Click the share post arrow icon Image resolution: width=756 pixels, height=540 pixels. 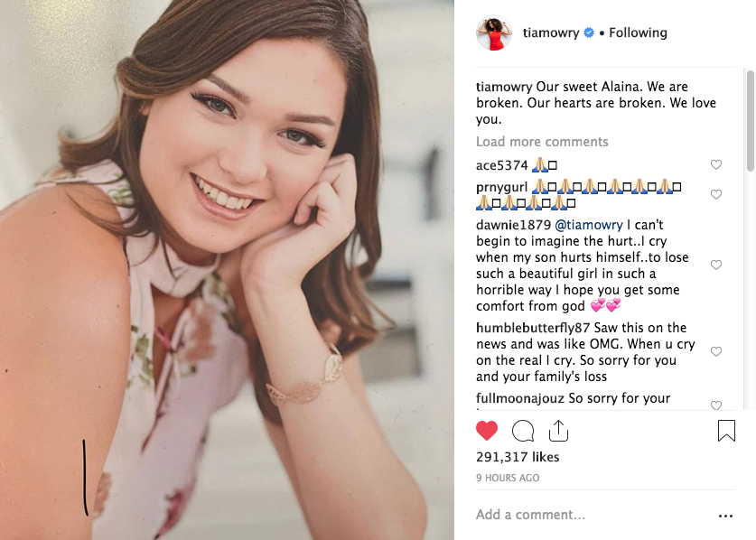pyautogui.click(x=558, y=431)
